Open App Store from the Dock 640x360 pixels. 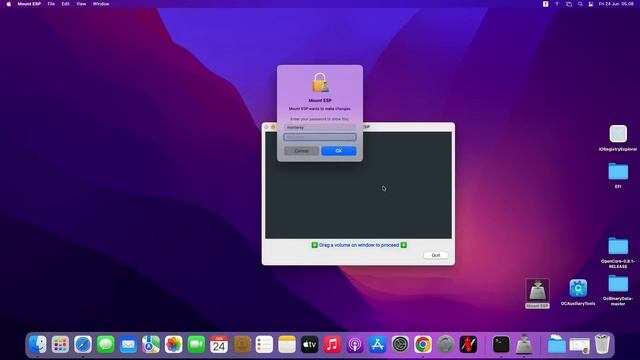tap(378, 344)
